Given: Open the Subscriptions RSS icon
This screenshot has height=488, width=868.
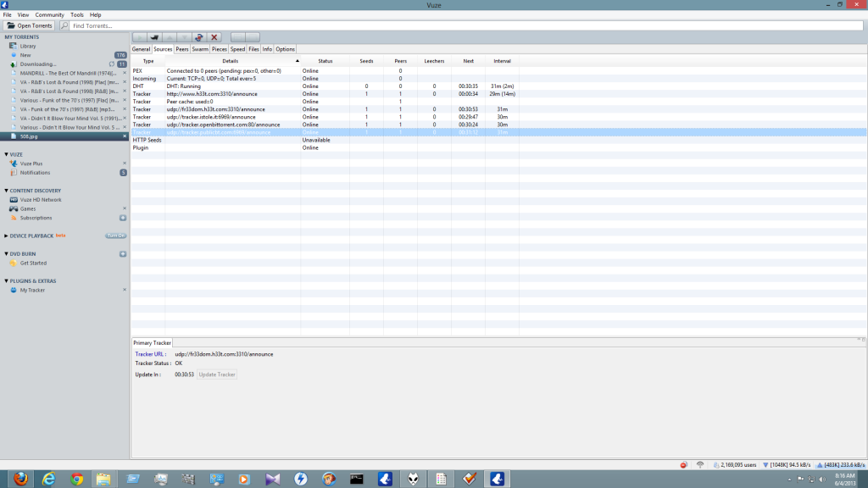Looking at the screenshot, I should [x=14, y=218].
